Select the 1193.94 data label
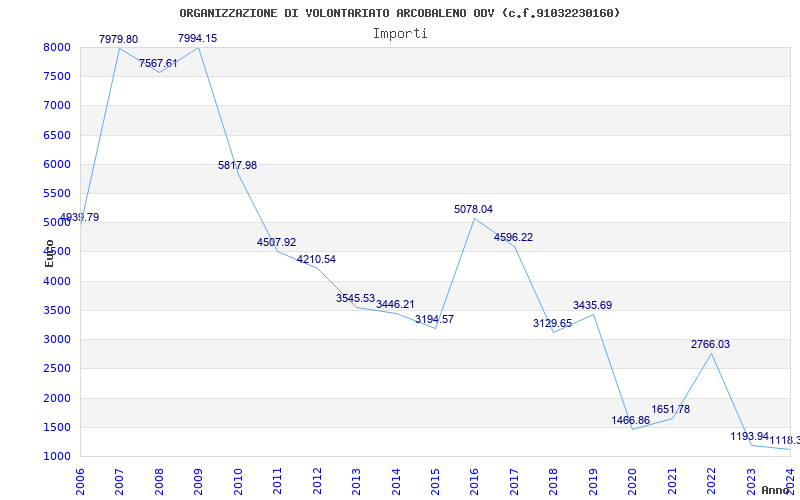The height and width of the screenshot is (500, 800). [749, 436]
